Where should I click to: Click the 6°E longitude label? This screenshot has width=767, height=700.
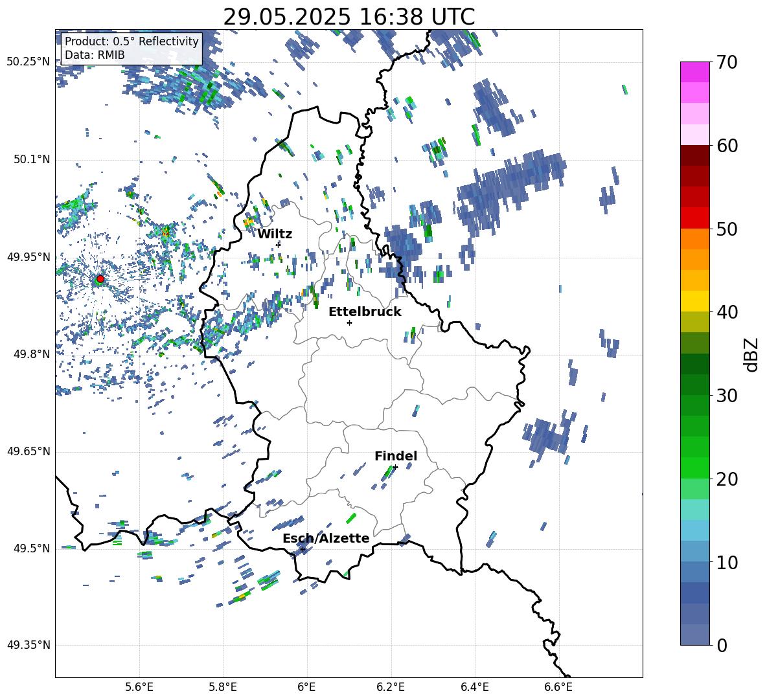tap(306, 687)
